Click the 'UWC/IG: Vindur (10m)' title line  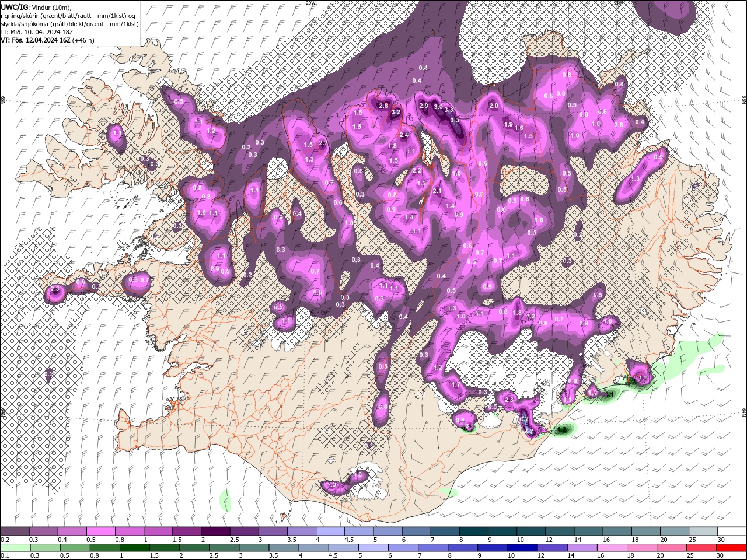pos(36,7)
